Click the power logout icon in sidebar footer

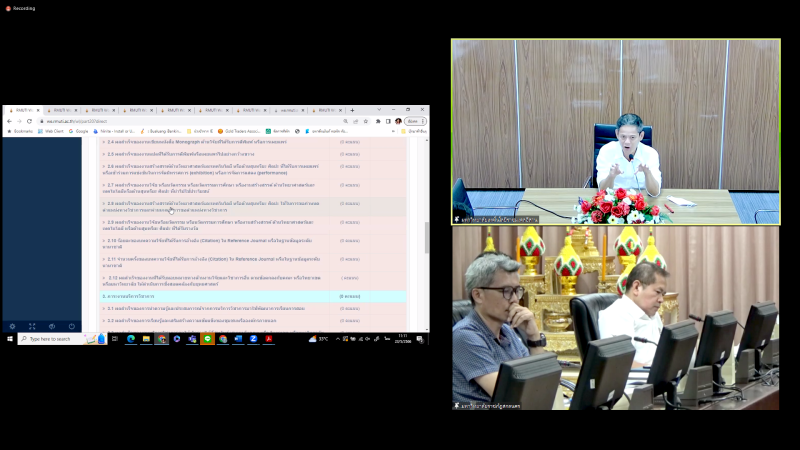(x=71, y=326)
